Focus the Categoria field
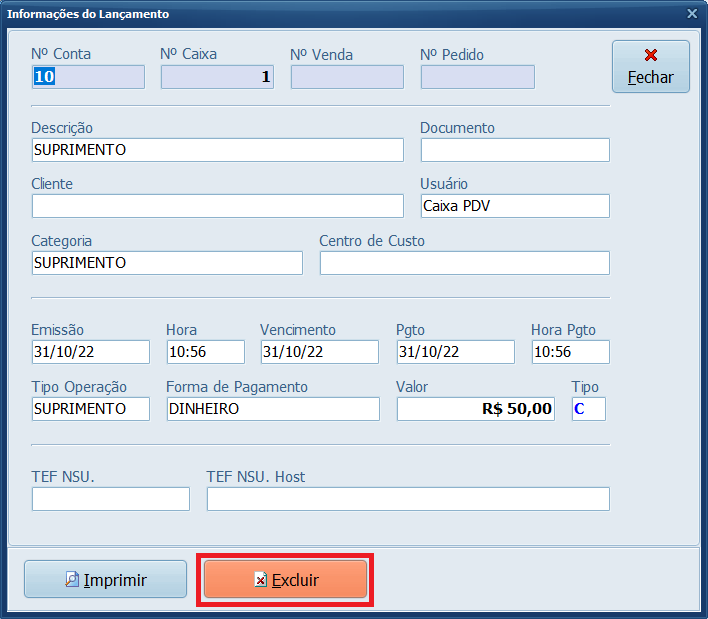 167,263
